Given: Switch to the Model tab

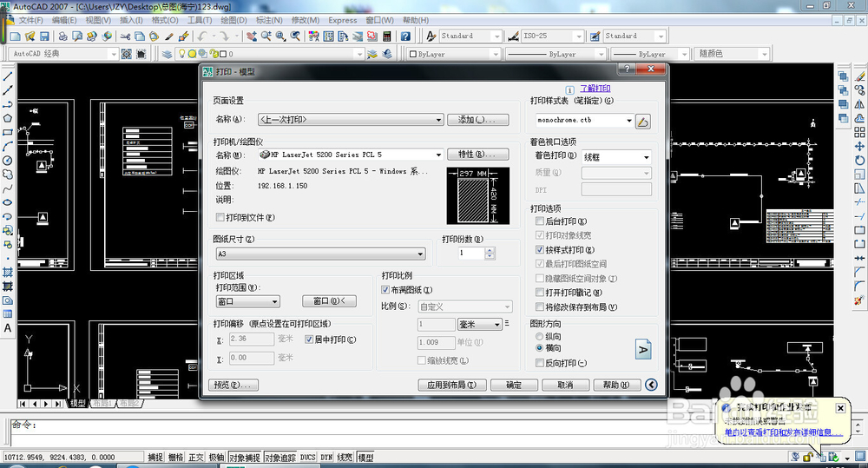Looking at the screenshot, I should (77, 404).
